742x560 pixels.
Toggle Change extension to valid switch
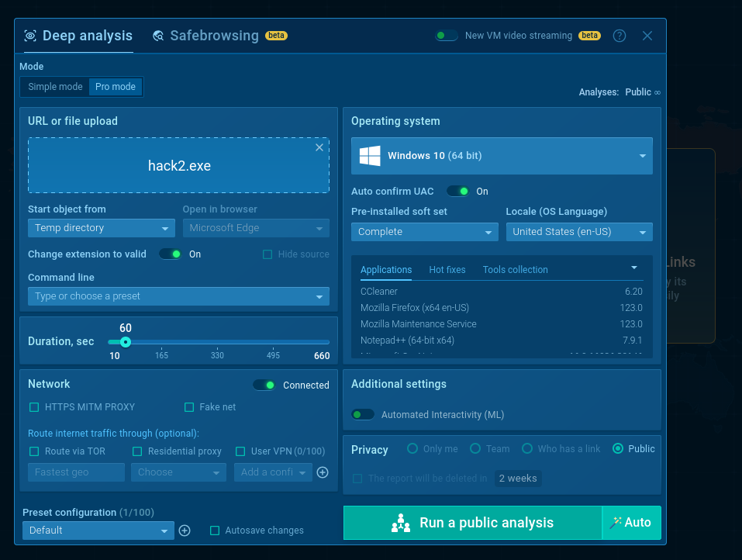(171, 254)
